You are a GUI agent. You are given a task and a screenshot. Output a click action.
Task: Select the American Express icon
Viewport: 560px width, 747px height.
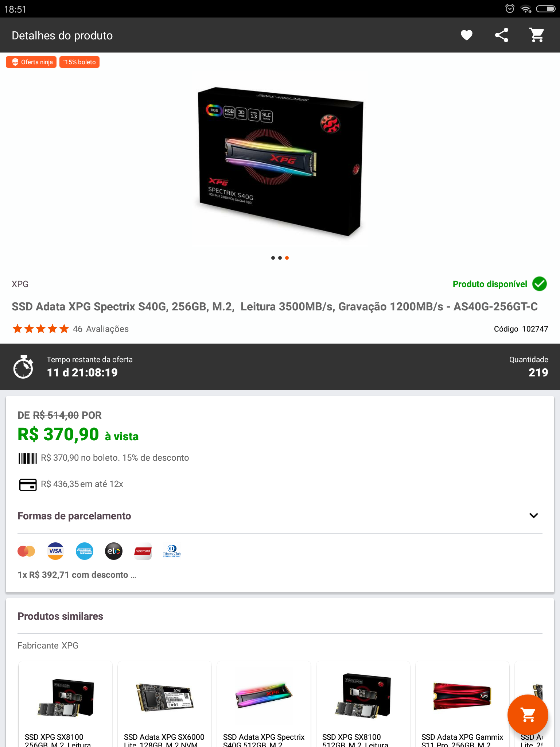[x=85, y=551]
